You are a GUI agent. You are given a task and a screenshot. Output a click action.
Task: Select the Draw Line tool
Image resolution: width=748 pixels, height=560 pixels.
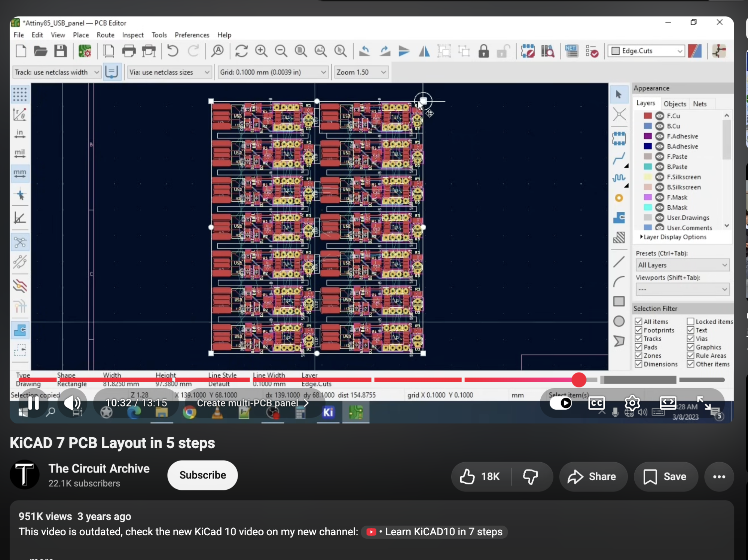[x=619, y=261]
